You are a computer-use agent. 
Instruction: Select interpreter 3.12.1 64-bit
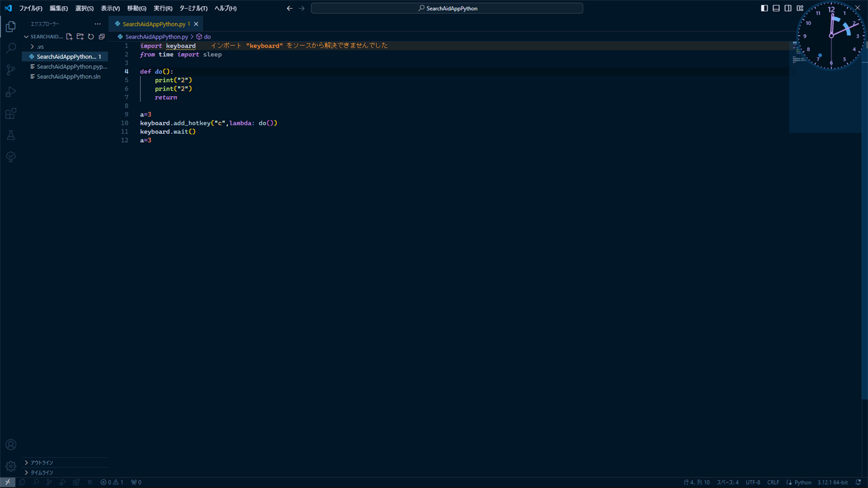[x=833, y=482]
